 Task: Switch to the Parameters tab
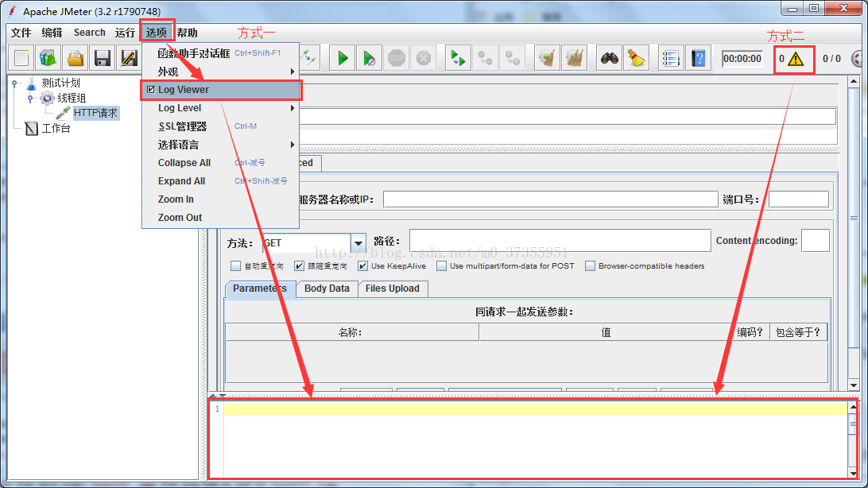click(x=260, y=289)
